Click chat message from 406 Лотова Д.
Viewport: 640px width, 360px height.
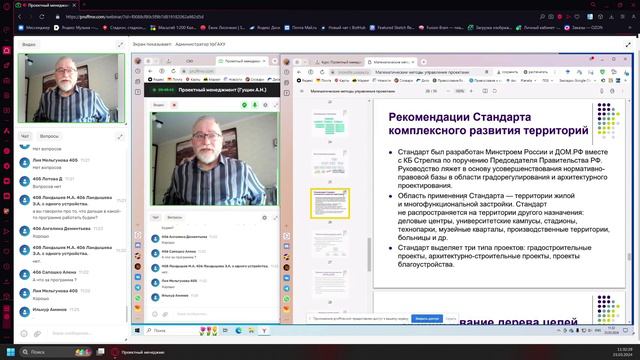[72, 182]
